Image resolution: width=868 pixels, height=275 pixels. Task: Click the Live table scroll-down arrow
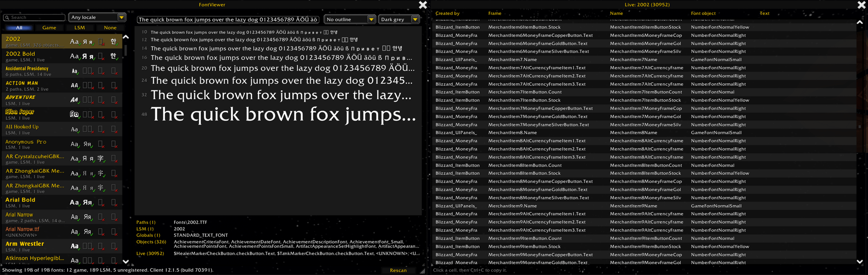pos(860,261)
